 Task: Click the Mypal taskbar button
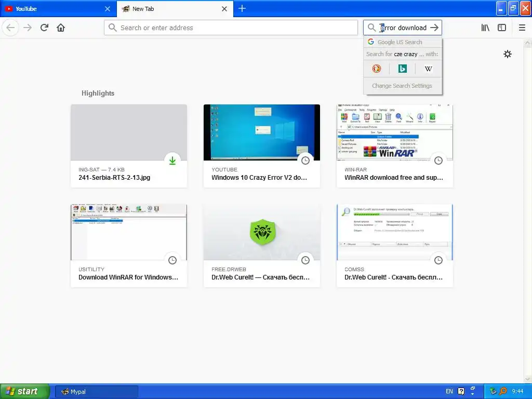(97, 392)
